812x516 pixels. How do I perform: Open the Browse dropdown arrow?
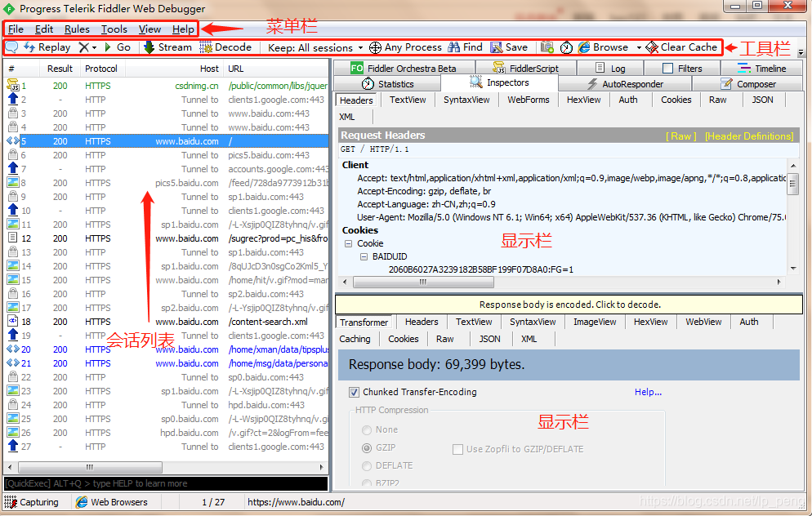pyautogui.click(x=639, y=47)
